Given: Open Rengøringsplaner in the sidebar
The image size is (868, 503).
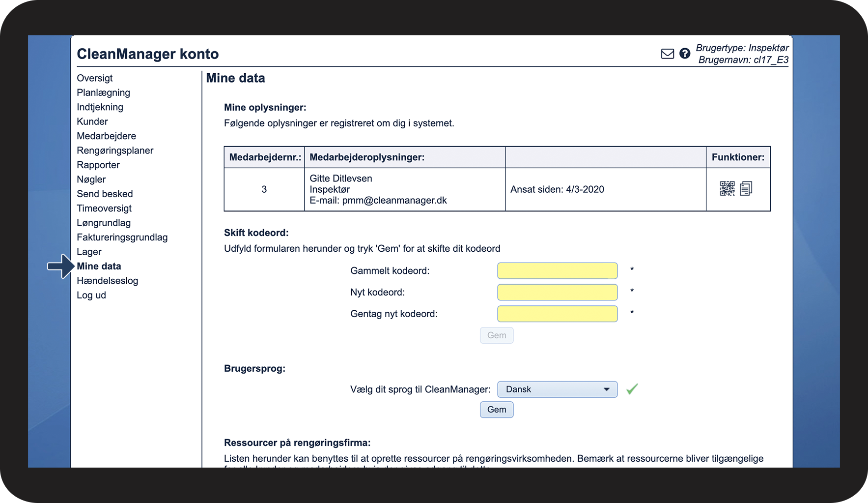Looking at the screenshot, I should 115,150.
